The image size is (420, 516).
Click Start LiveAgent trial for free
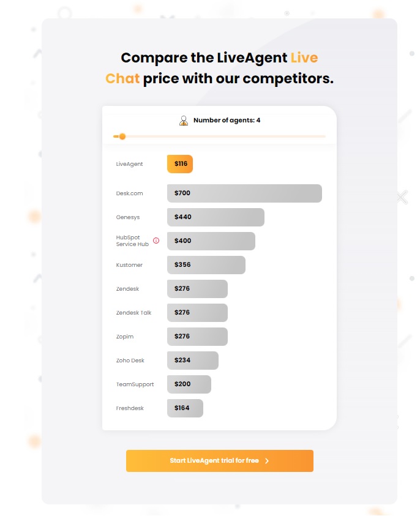[219, 461]
